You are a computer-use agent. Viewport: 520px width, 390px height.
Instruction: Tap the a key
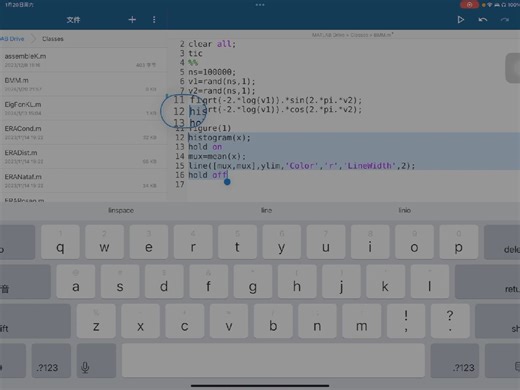point(76,282)
